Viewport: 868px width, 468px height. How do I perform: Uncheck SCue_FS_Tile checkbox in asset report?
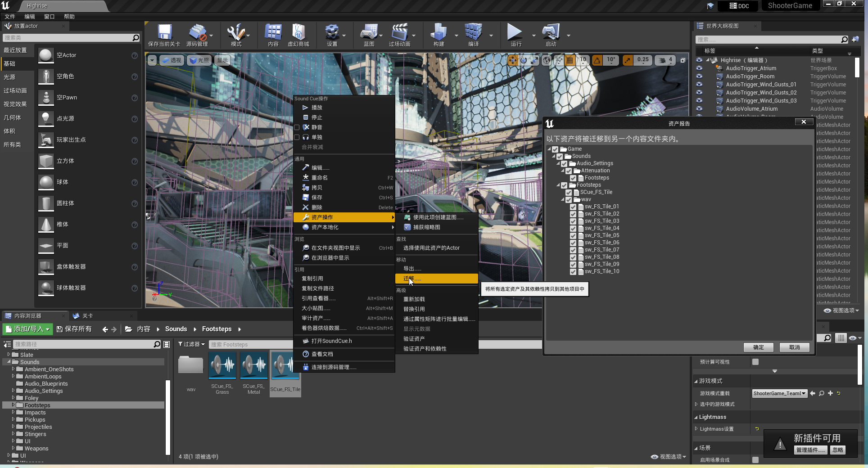coord(569,193)
